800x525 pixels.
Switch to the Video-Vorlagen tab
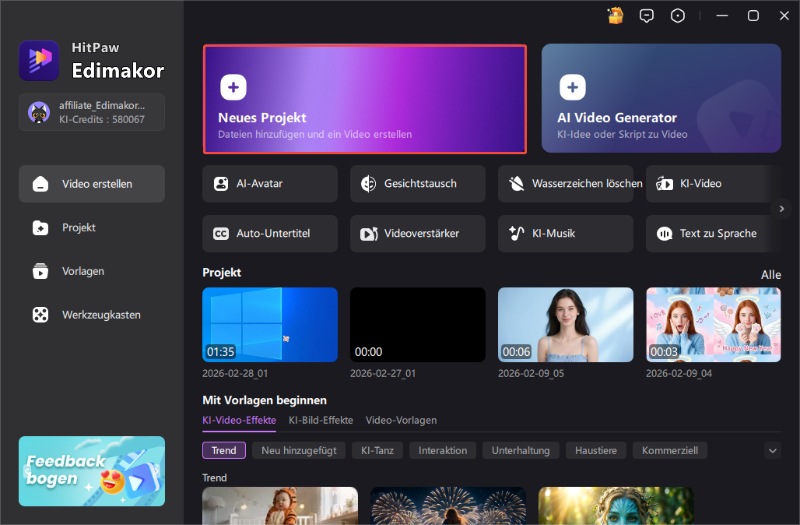pos(401,420)
